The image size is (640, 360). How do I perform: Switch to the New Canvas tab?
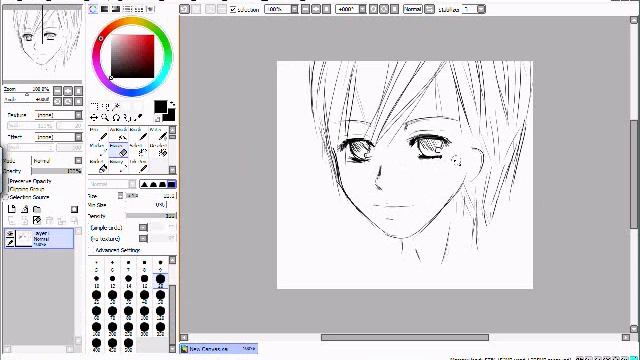point(219,349)
